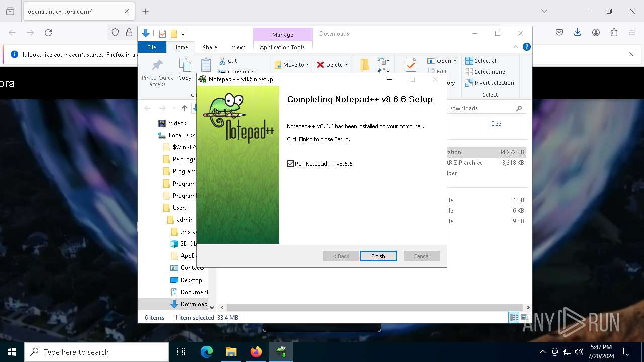Click the disabled Cancel button in Setup
The height and width of the screenshot is (362, 644).
click(x=422, y=256)
